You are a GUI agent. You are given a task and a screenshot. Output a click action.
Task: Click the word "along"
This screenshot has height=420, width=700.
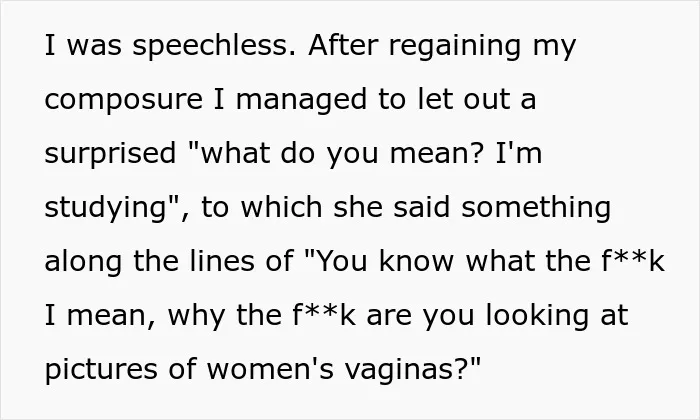pos(83,262)
